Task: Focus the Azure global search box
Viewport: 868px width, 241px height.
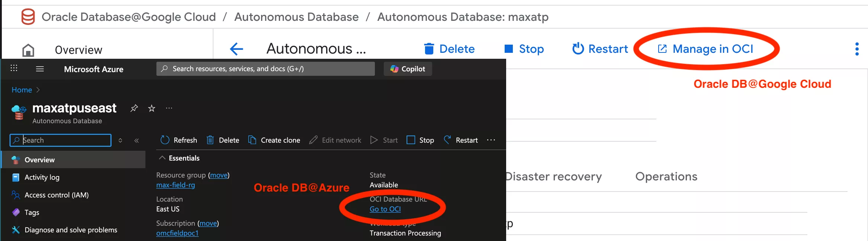Action: (x=266, y=69)
